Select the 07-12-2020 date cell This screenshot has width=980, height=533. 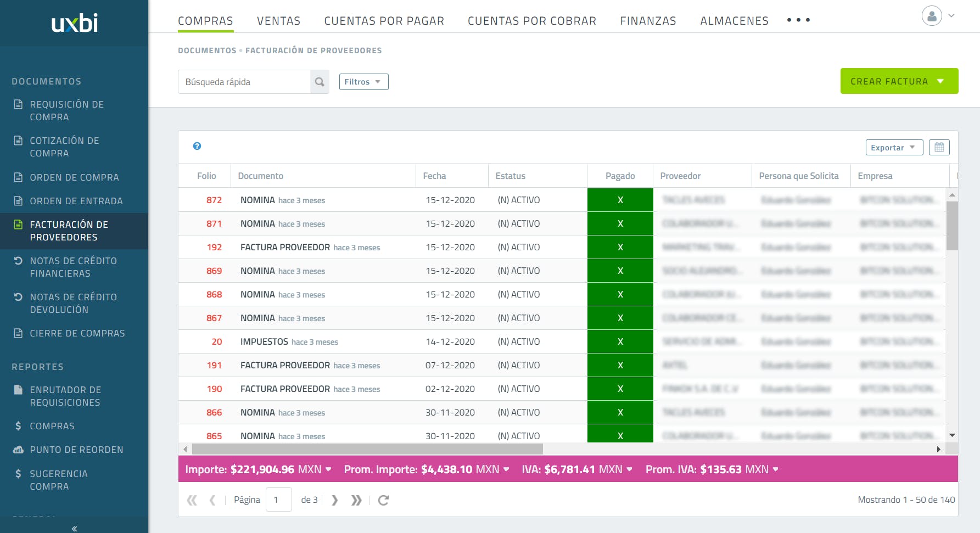click(450, 365)
